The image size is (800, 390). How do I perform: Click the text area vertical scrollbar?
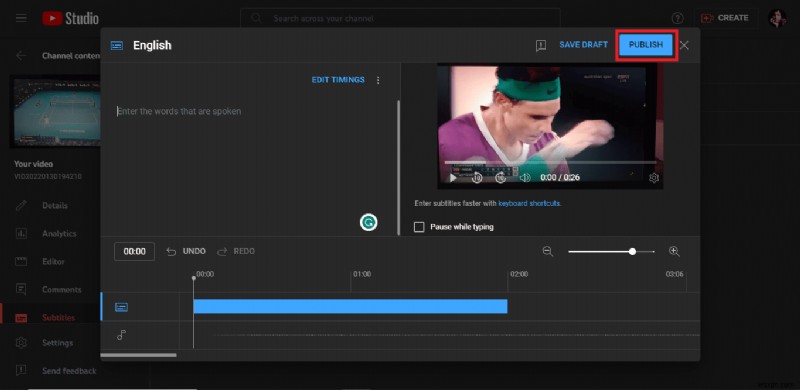click(x=398, y=167)
